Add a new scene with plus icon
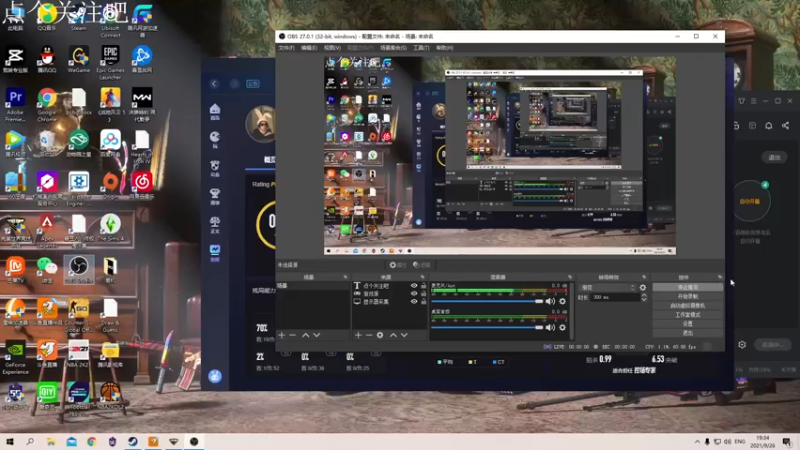The height and width of the screenshot is (450, 800). [x=282, y=335]
